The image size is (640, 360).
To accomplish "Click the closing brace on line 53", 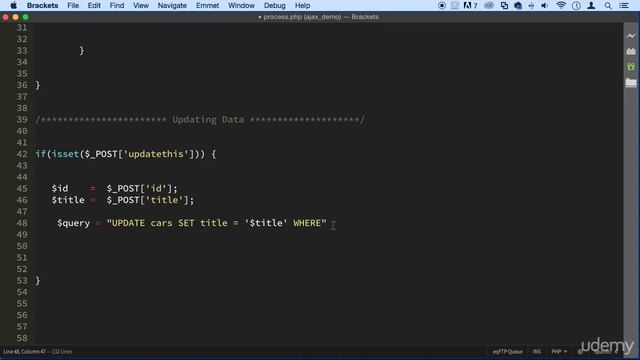I will click(38, 280).
